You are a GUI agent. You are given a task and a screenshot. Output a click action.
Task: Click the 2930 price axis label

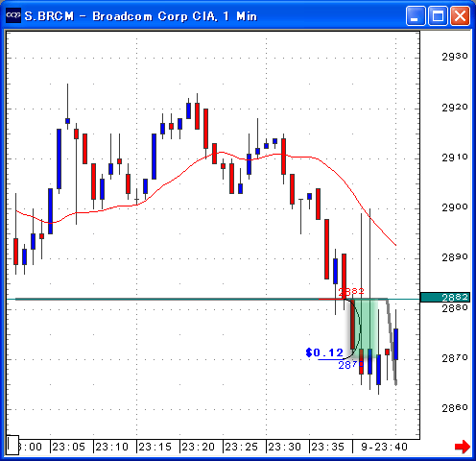(x=455, y=57)
